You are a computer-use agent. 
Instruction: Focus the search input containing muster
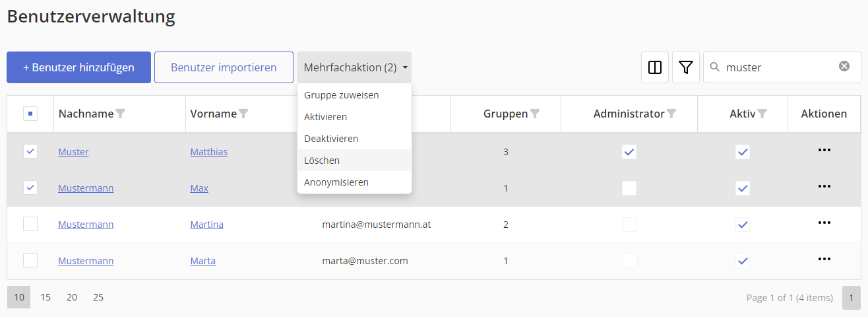tap(778, 67)
